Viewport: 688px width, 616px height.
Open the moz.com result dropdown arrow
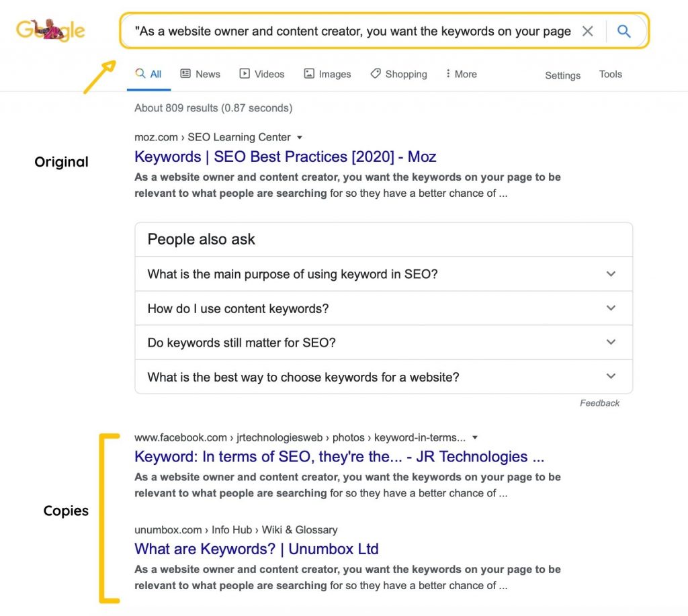pos(300,137)
